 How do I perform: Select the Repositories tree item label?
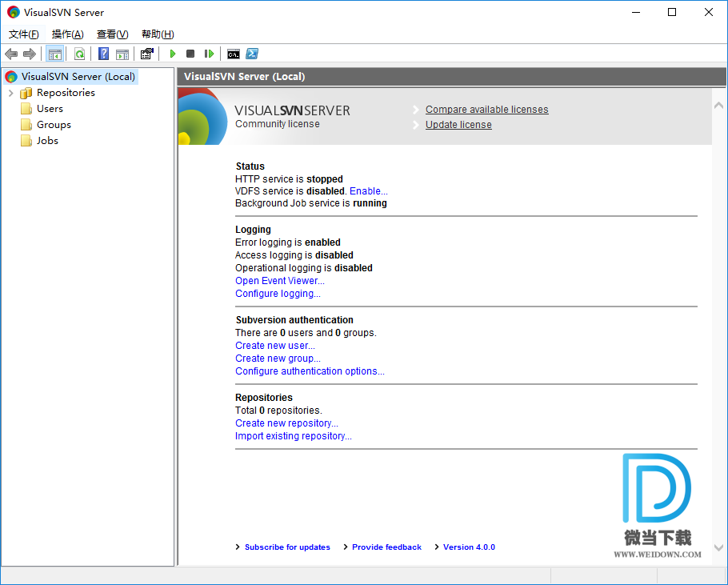[66, 93]
